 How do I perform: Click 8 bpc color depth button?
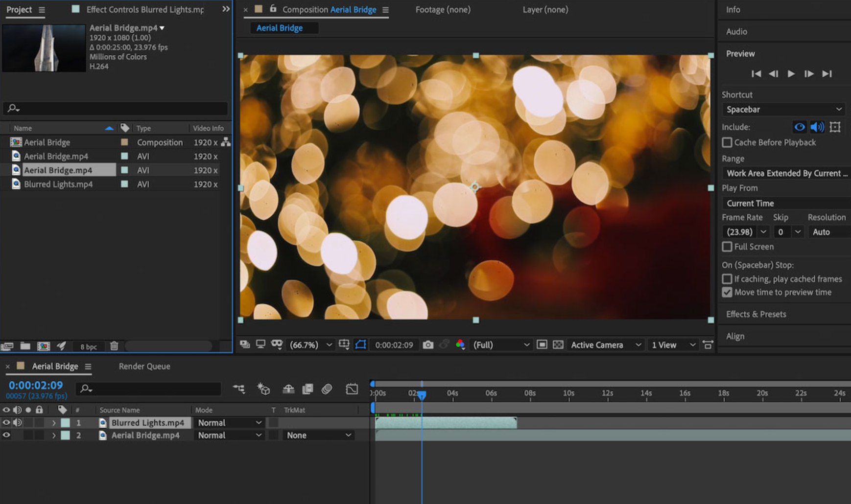point(89,346)
